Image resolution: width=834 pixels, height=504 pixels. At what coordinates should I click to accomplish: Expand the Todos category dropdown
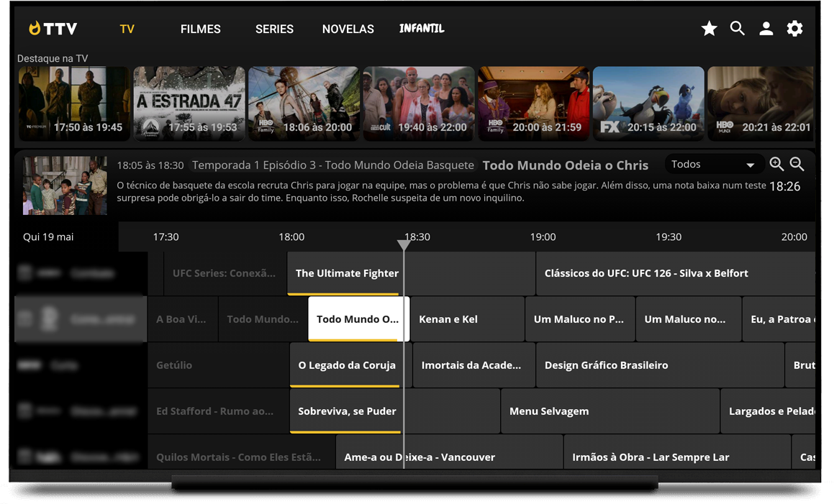(x=712, y=165)
